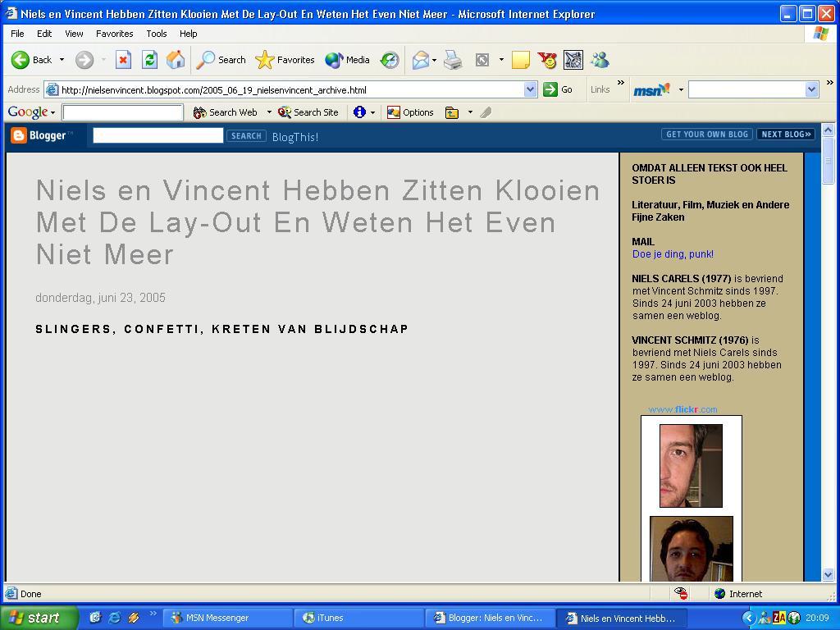This screenshot has width=840, height=630.
Task: Open the Favorites menu in menu bar
Action: [x=115, y=34]
